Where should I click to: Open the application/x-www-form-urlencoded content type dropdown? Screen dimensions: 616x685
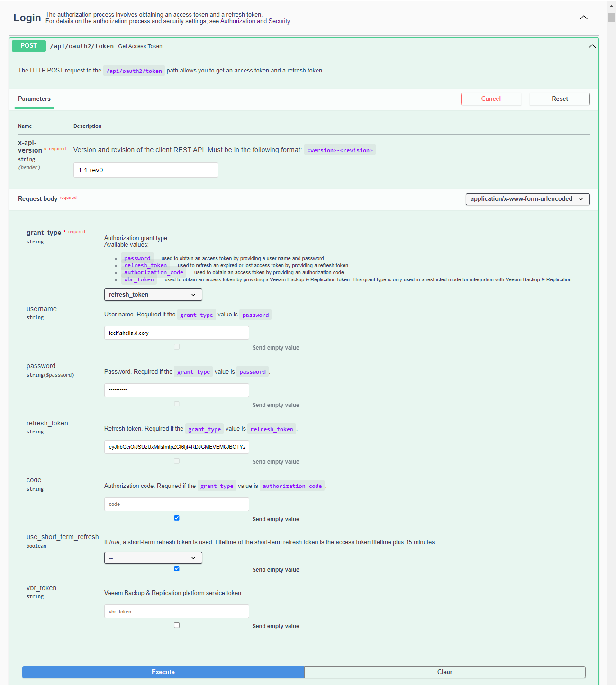coord(527,199)
